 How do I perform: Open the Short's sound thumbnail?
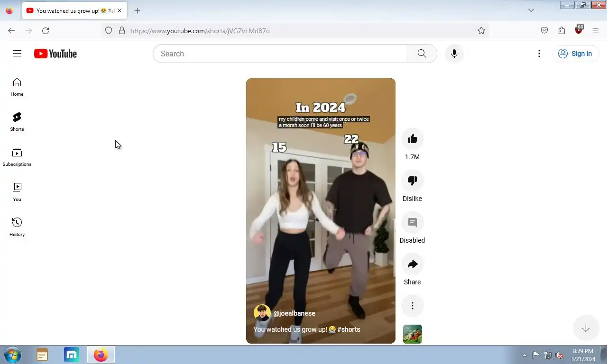(x=413, y=334)
